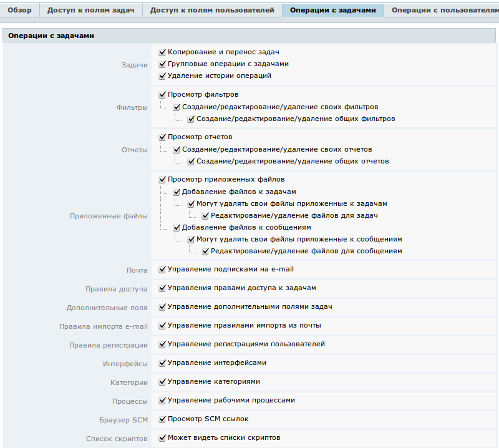Disable Управление правилами импорта из почты
Viewport: 499px width, 448px height.
[x=162, y=326]
